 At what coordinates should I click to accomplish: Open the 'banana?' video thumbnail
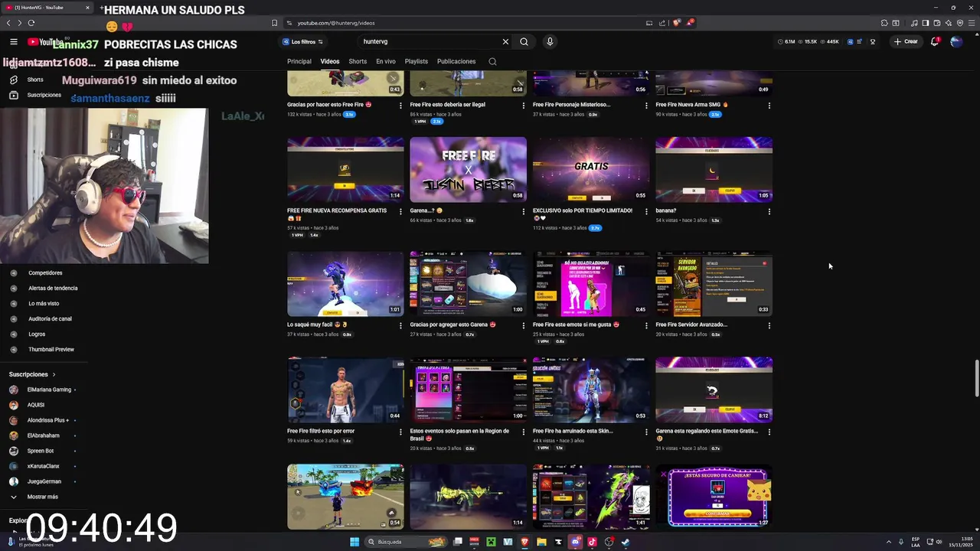(x=714, y=169)
